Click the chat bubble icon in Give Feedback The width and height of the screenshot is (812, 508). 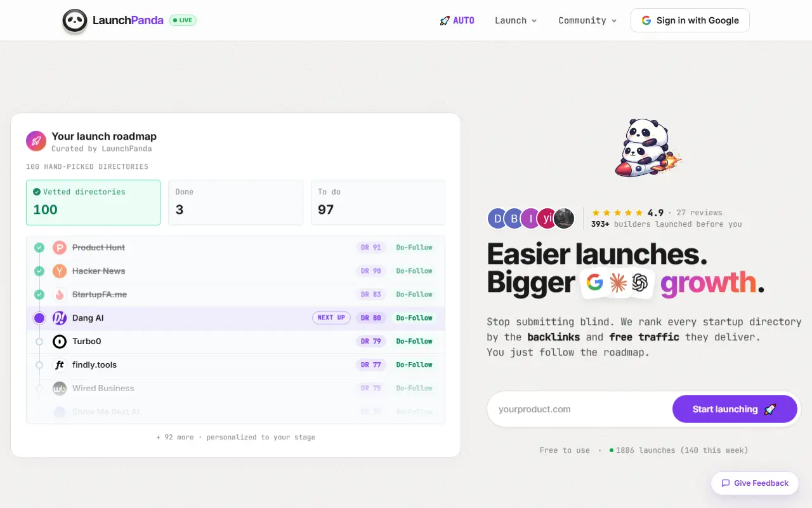point(726,483)
